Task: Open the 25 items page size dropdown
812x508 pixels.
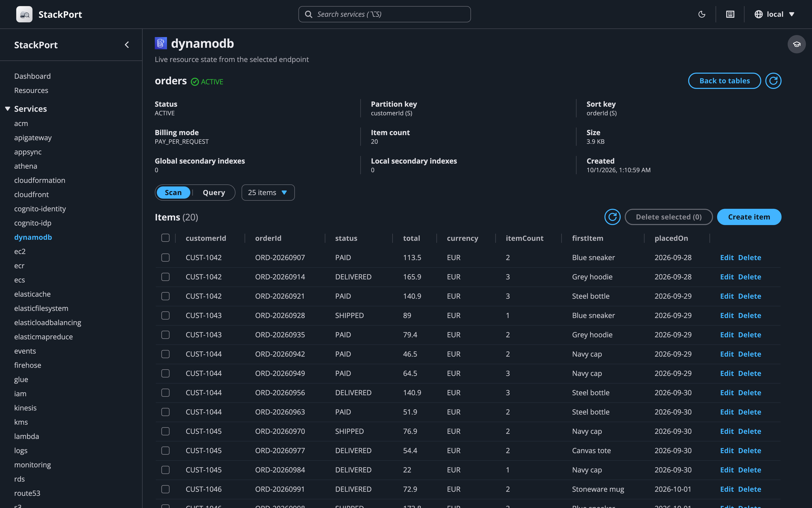Action: 268,193
